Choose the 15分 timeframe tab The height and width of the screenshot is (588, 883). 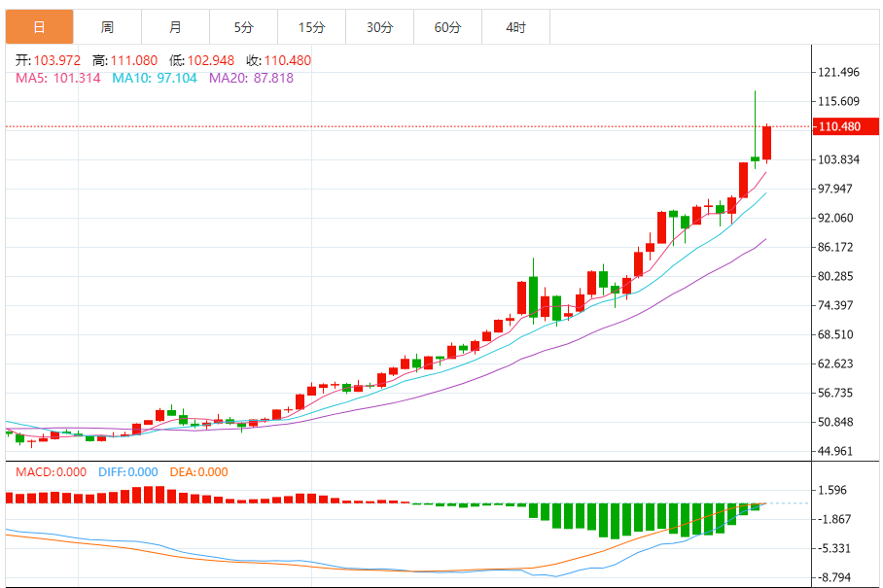pyautogui.click(x=311, y=27)
